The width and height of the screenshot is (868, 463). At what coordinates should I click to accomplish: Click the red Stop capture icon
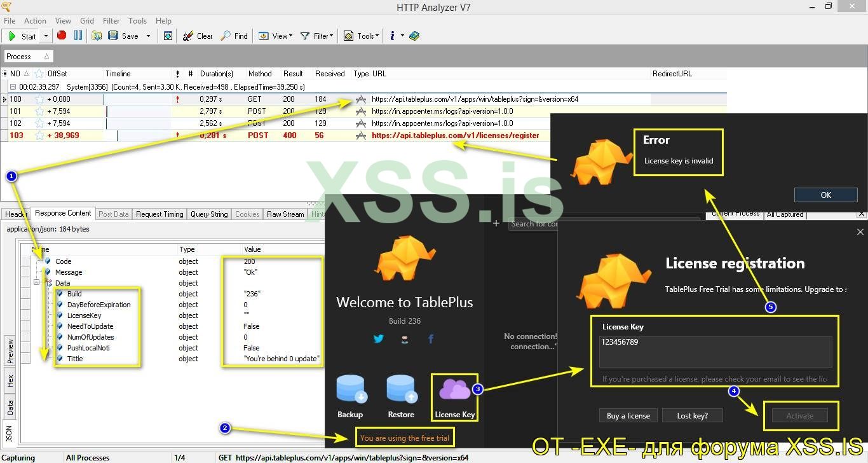62,36
